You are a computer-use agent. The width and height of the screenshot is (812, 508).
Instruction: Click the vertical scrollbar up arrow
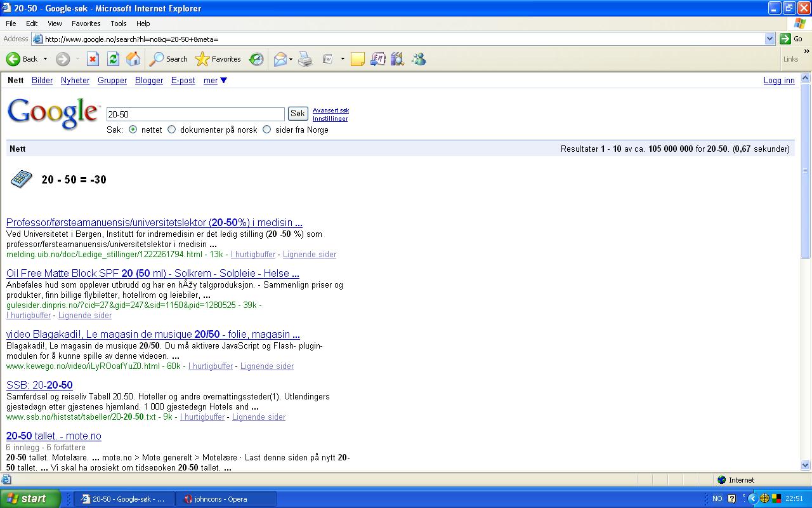(x=806, y=79)
